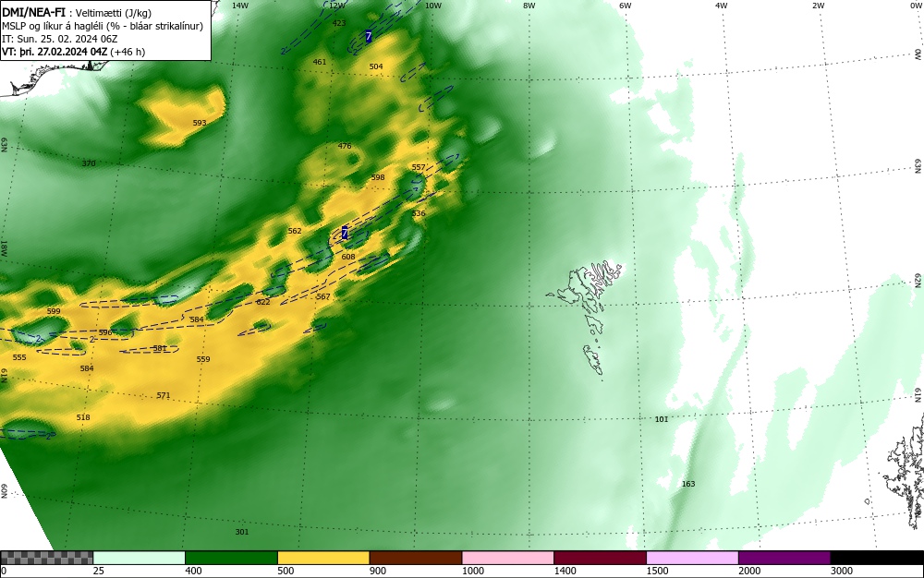The width and height of the screenshot is (924, 578).
Task: Click the map value '562'
Action: pos(295,231)
